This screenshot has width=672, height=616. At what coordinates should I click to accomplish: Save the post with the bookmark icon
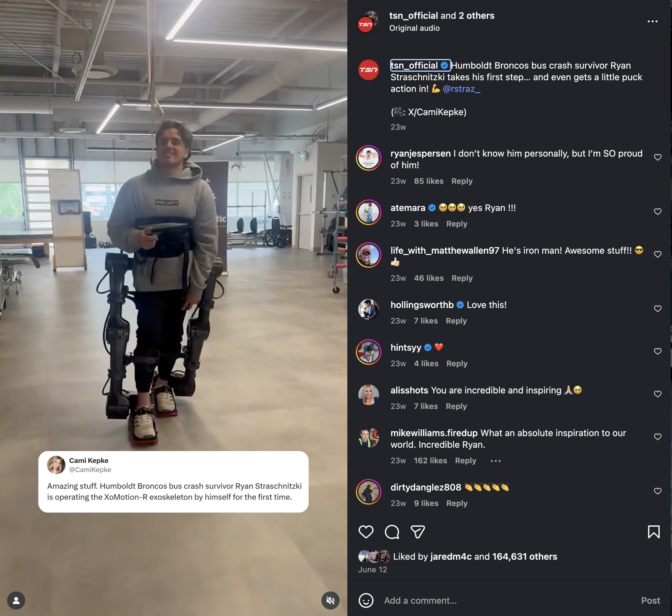pos(653,532)
